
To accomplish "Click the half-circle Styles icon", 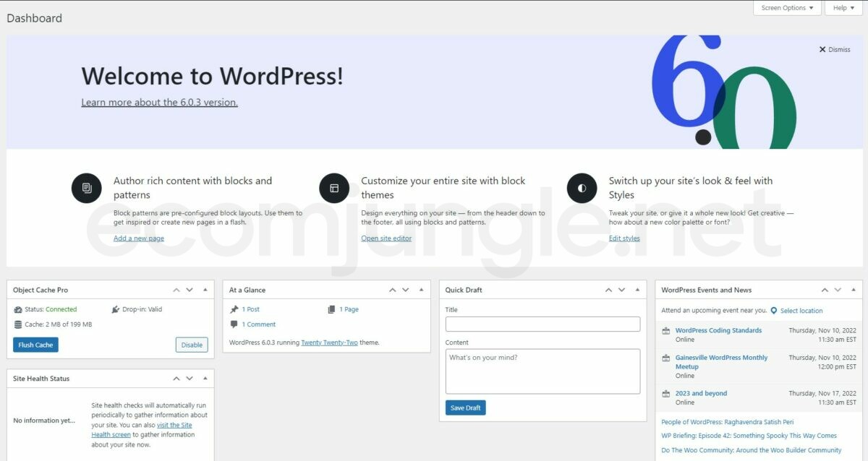I will [582, 188].
